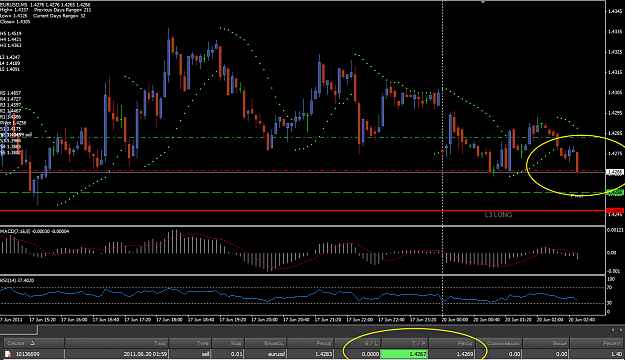Click the white current price tag on the price axis

[615, 172]
